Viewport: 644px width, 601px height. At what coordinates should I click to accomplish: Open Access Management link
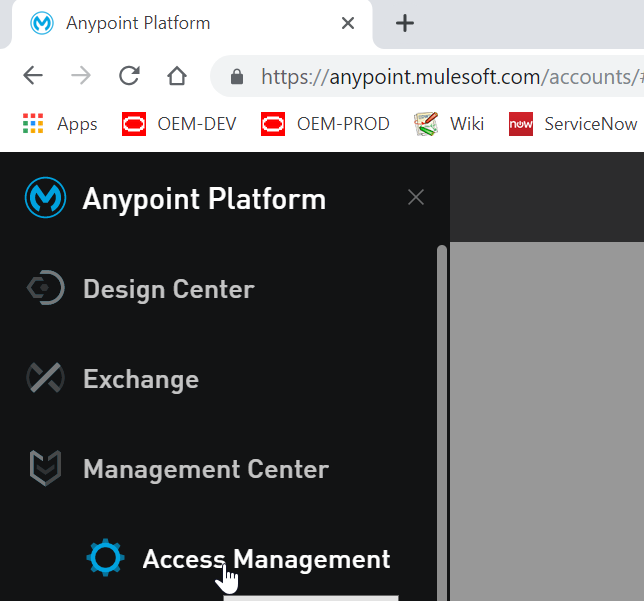266,559
